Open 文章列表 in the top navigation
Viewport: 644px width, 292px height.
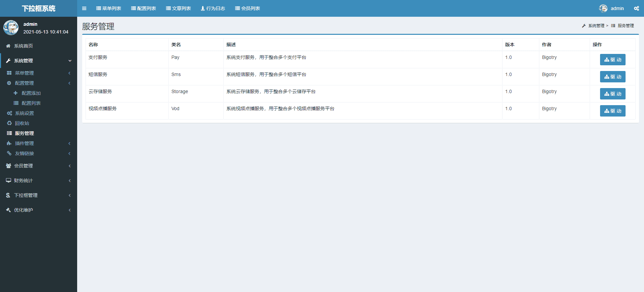(178, 8)
